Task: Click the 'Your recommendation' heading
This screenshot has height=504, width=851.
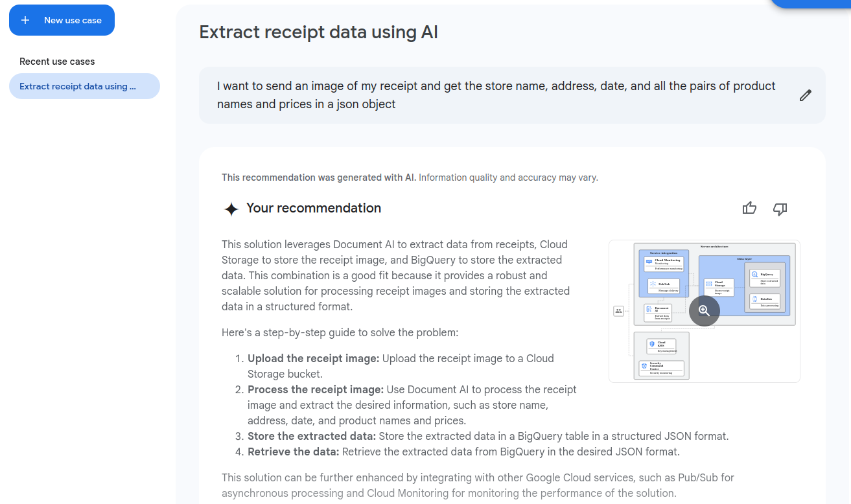Action: 314,208
